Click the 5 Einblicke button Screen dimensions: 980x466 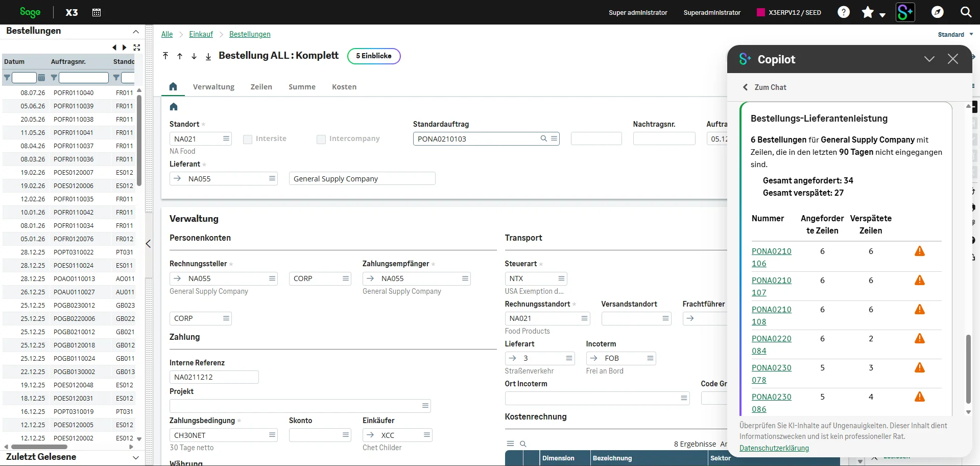[x=374, y=56]
